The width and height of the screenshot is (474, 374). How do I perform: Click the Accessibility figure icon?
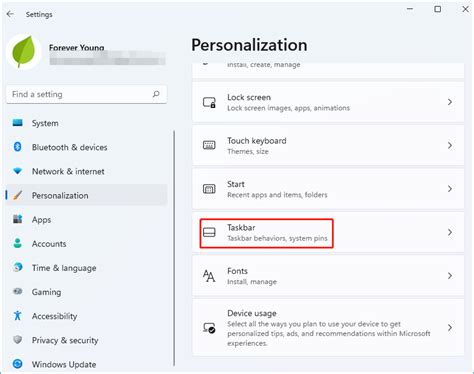point(17,316)
